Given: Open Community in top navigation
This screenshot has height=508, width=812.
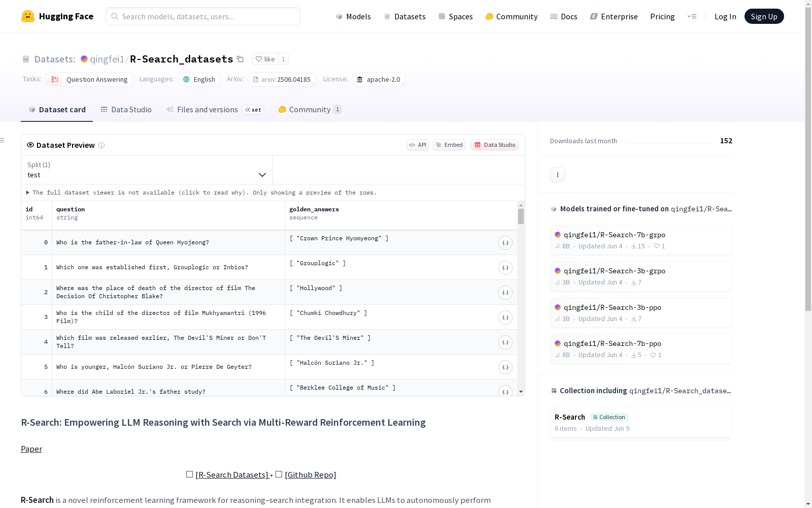Looking at the screenshot, I should [512, 16].
